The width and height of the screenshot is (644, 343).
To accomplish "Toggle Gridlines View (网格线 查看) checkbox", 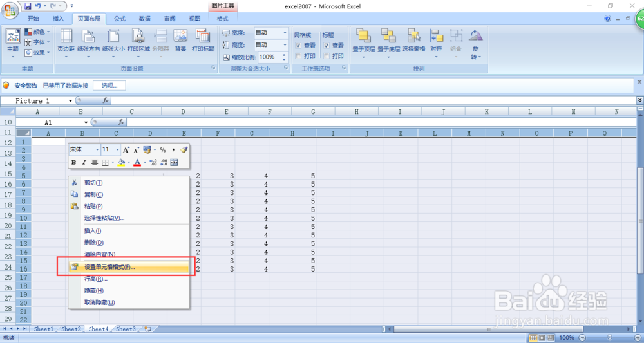I will pos(299,46).
